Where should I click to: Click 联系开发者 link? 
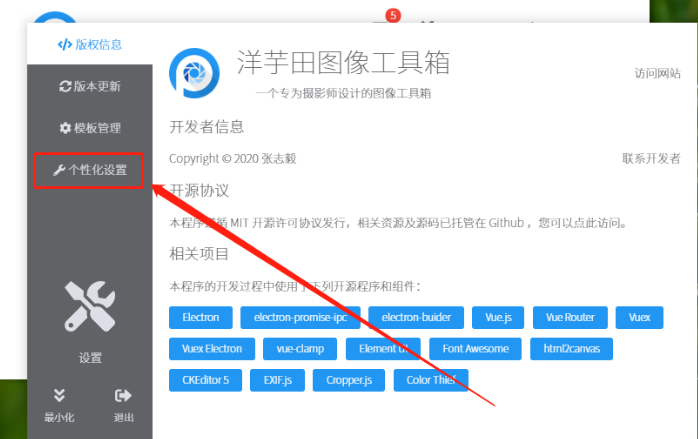[x=651, y=159]
